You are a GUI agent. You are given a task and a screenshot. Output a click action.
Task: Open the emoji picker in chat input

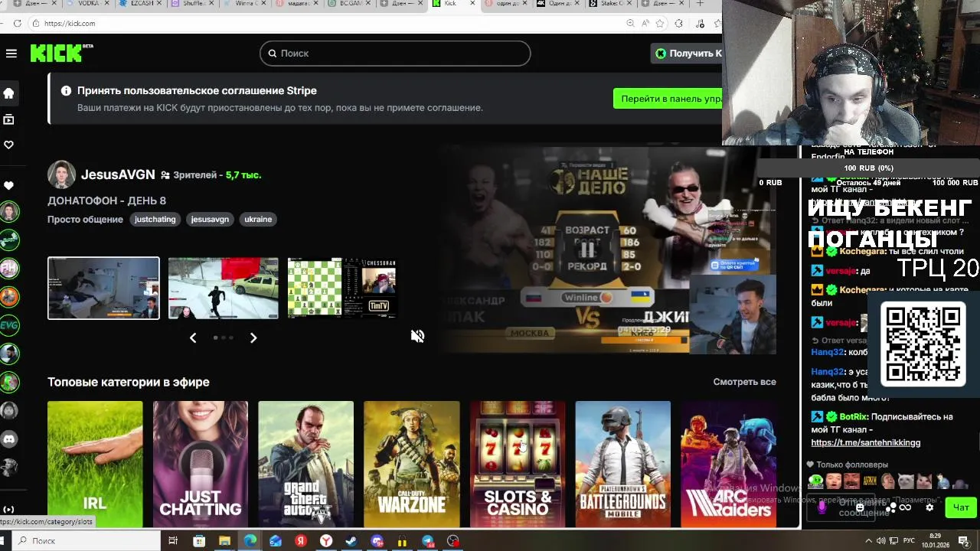click(x=860, y=507)
